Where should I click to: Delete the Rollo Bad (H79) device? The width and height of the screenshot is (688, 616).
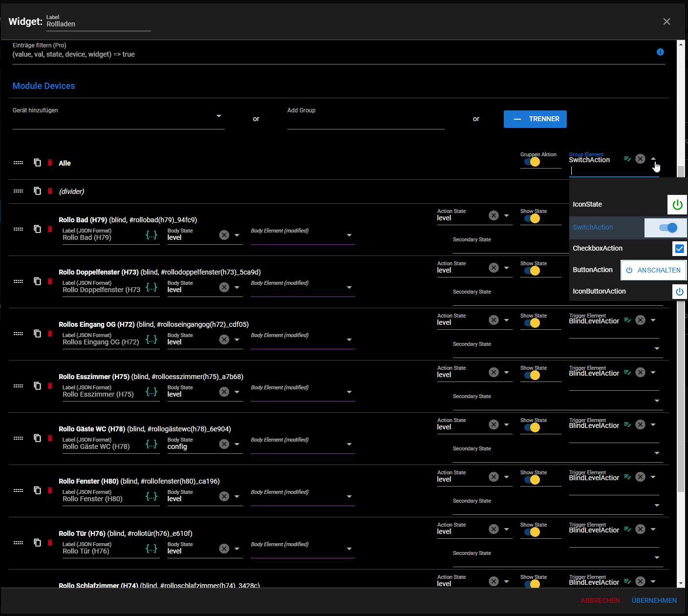point(50,229)
